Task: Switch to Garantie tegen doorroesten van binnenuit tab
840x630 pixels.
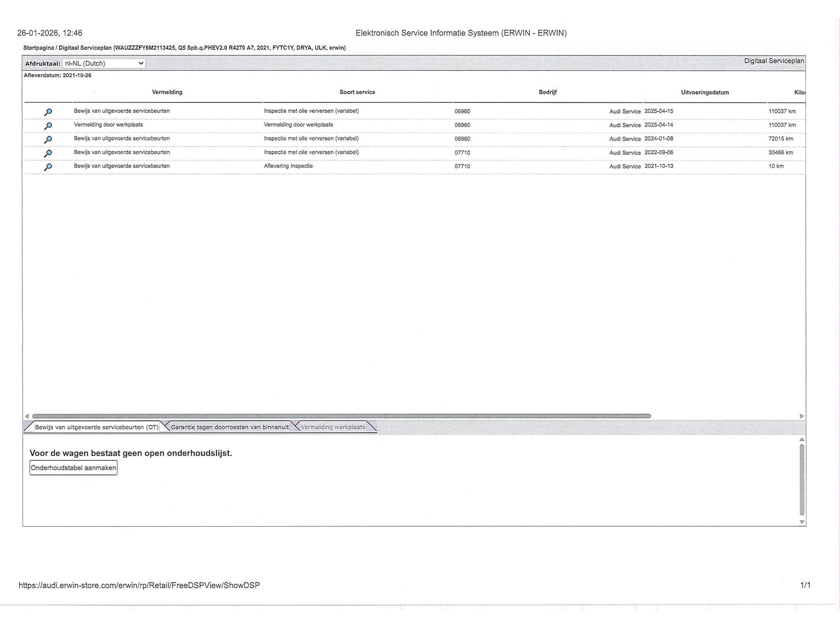Action: [x=229, y=427]
